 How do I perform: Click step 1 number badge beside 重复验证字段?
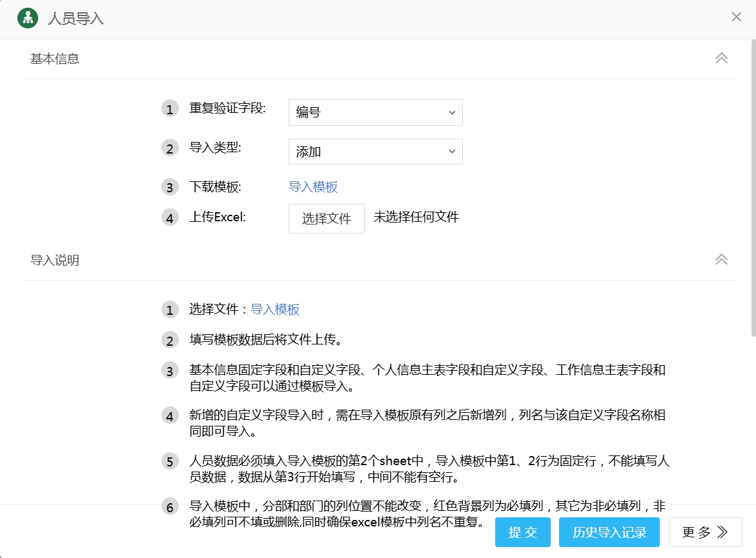point(170,109)
